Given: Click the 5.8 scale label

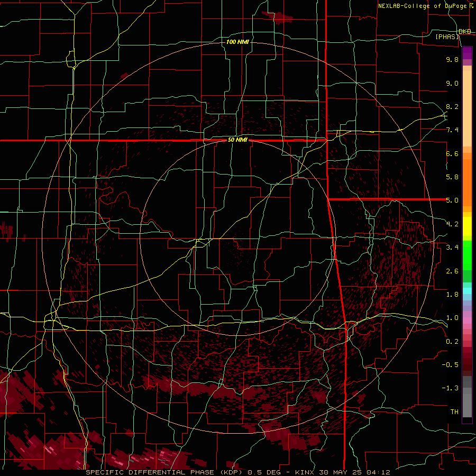Looking at the screenshot, I should tap(452, 177).
